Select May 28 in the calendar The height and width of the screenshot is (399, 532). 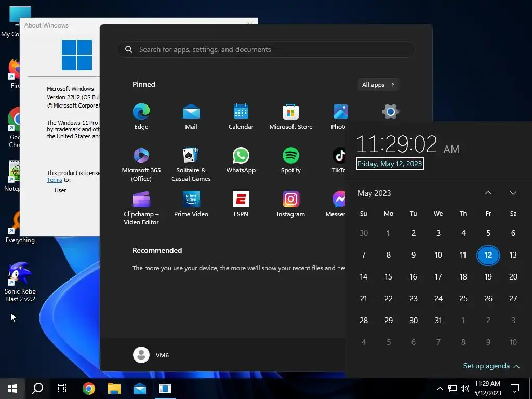pos(363,320)
